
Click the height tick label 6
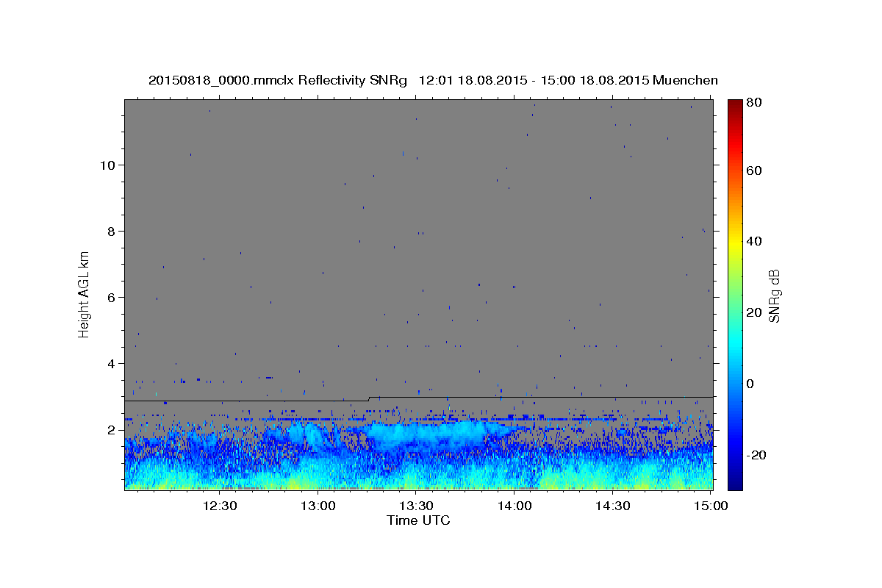[x=112, y=297]
